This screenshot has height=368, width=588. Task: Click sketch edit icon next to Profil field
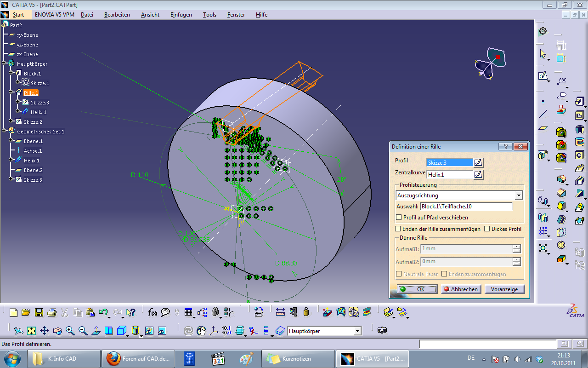(478, 162)
